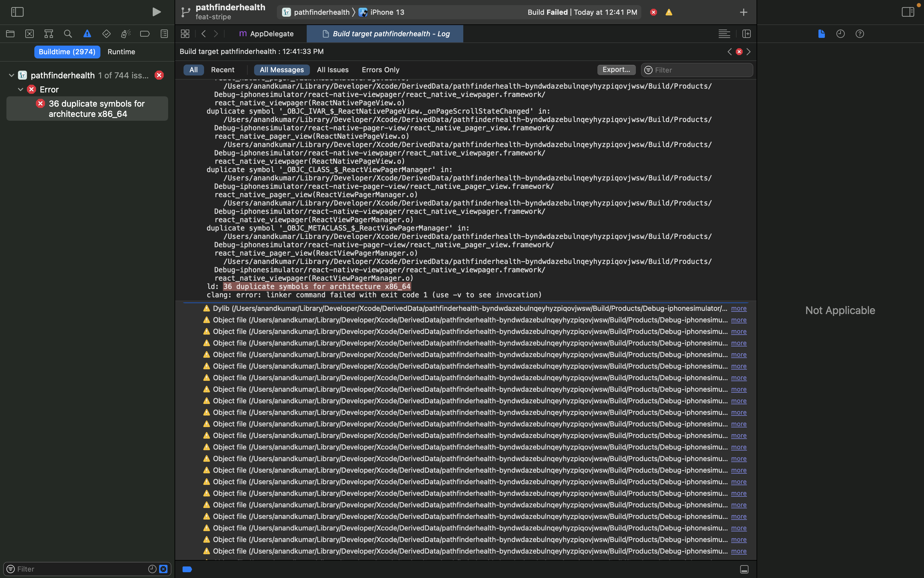Screen dimensions: 924x578
Task: Click more on first Object file warning
Action: [739, 320]
